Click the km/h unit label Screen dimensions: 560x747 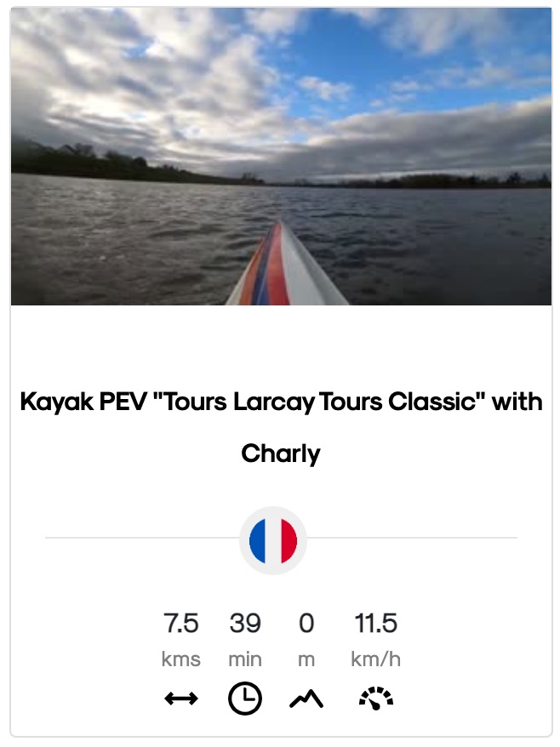pos(376,659)
